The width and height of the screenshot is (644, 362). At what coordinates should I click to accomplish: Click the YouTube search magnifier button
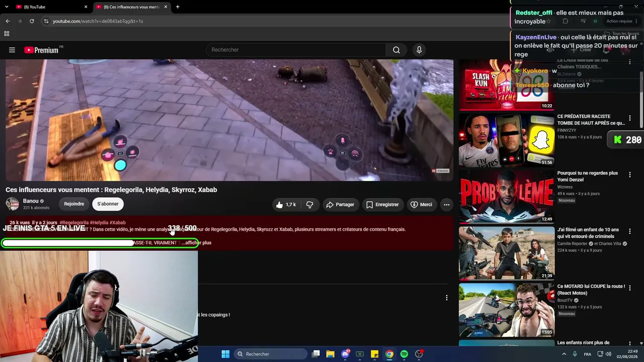point(396,50)
